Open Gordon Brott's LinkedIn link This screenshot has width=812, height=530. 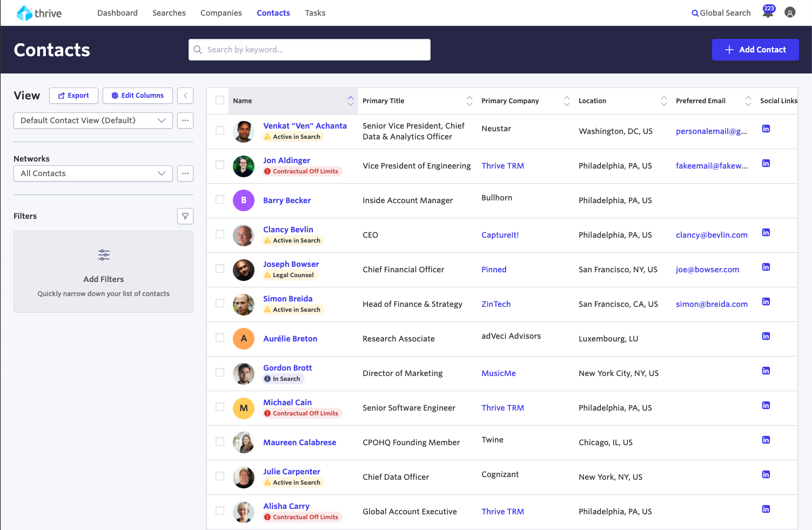(x=766, y=371)
